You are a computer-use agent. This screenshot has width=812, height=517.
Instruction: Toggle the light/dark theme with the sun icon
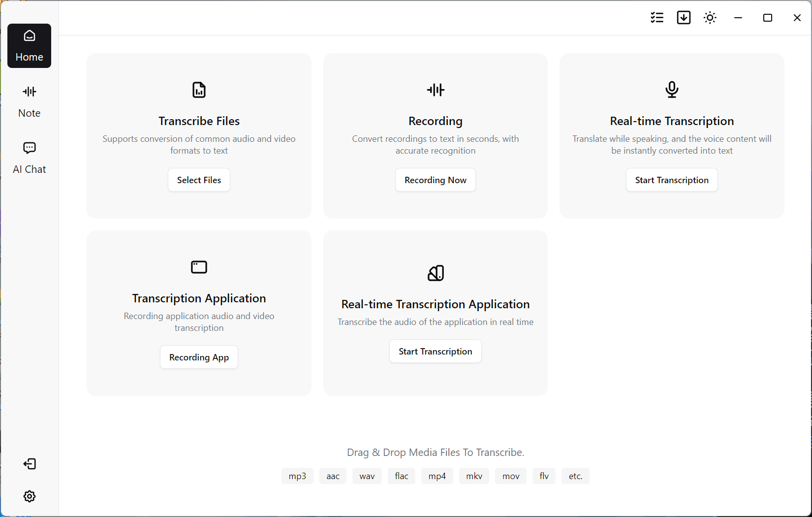pos(710,17)
